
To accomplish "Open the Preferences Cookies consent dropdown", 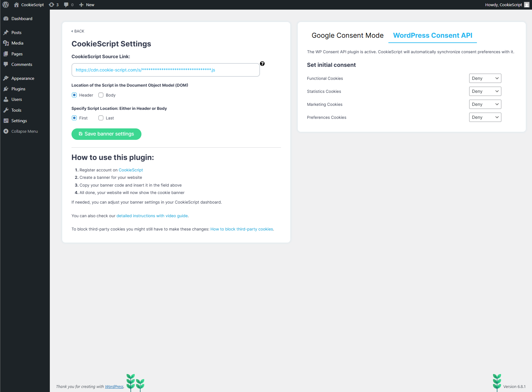I will [x=485, y=117].
